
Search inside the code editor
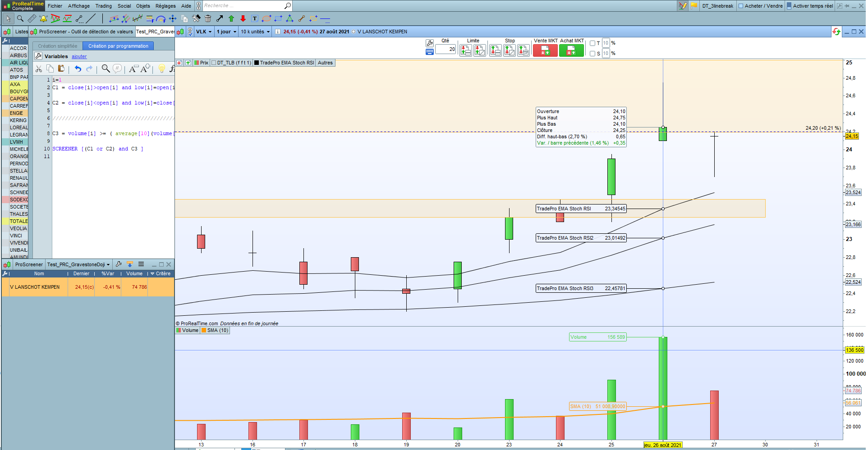106,68
